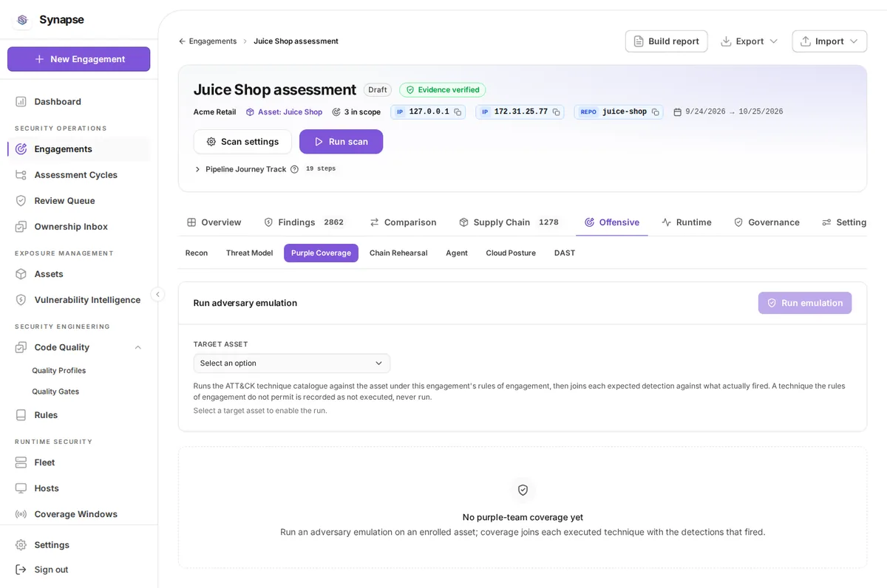The width and height of the screenshot is (887, 588).
Task: Click the Coverage Windows radio icon
Action: point(21,513)
